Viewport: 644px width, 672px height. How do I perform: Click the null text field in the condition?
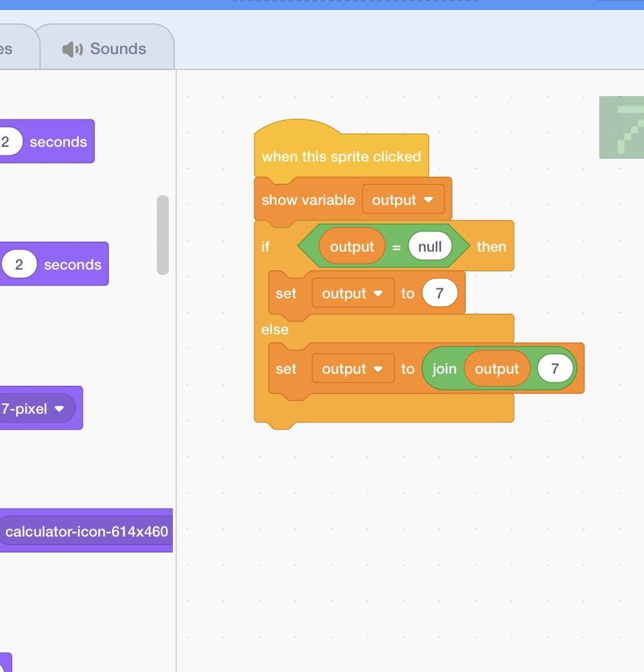point(430,247)
